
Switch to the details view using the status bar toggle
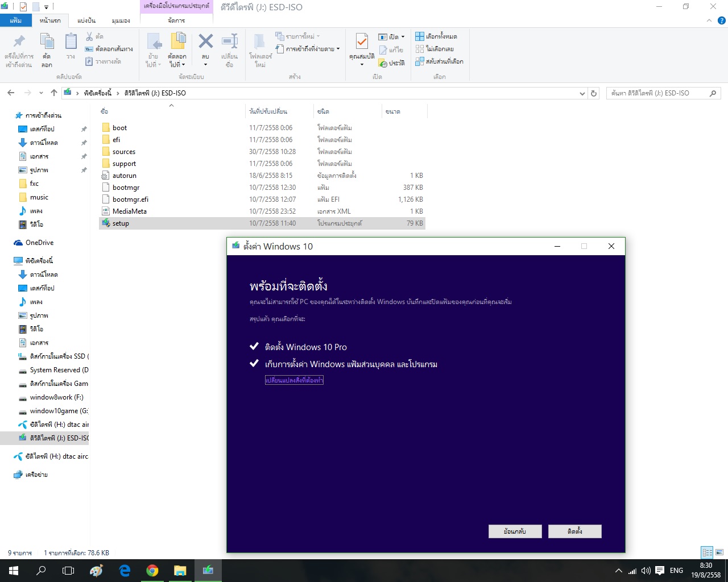707,552
